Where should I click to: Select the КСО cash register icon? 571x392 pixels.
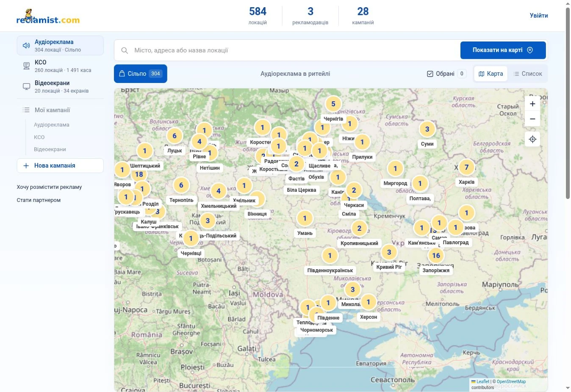pyautogui.click(x=26, y=66)
